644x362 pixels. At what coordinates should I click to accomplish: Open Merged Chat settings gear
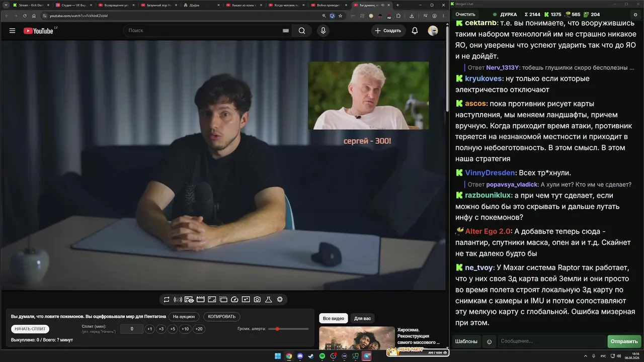point(636,15)
